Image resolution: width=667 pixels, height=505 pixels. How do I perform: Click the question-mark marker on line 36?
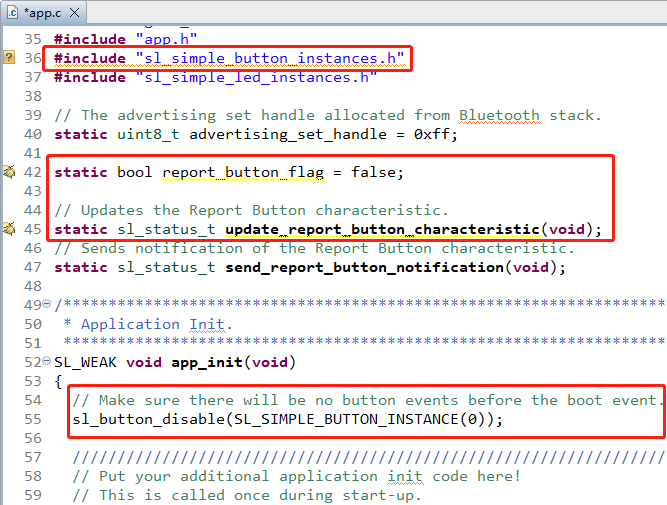(x=8, y=58)
